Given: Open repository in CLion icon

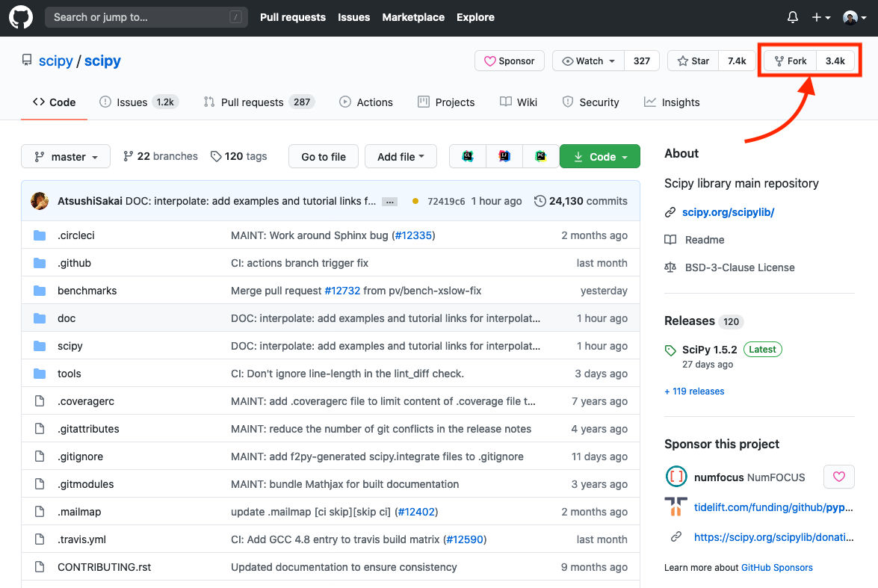Looking at the screenshot, I should pos(468,156).
